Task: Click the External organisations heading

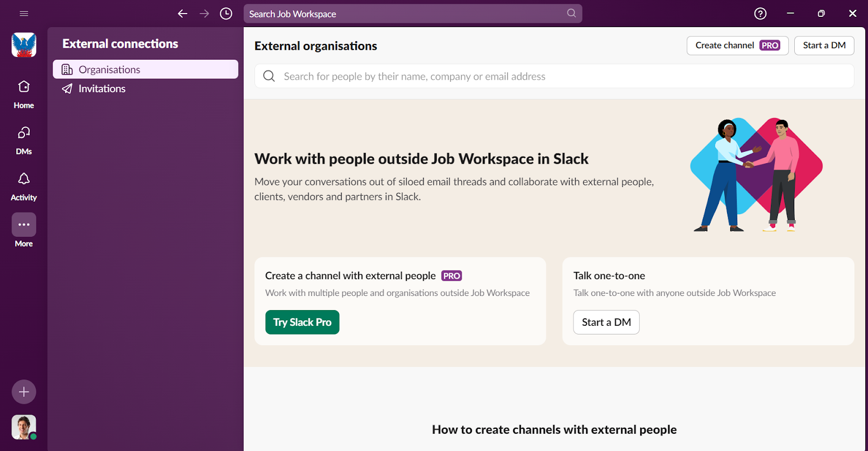Action: coord(316,46)
